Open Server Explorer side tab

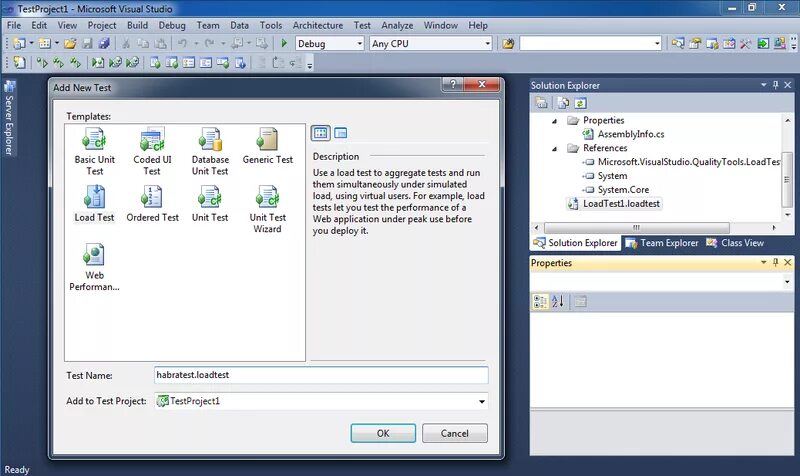[9, 118]
